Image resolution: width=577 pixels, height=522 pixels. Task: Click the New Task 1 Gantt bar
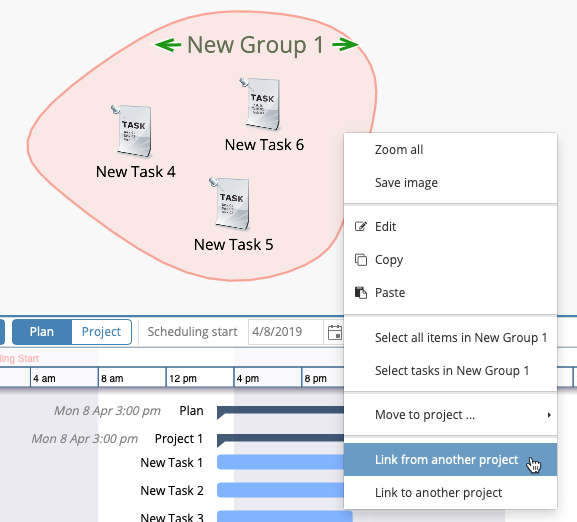click(x=280, y=462)
